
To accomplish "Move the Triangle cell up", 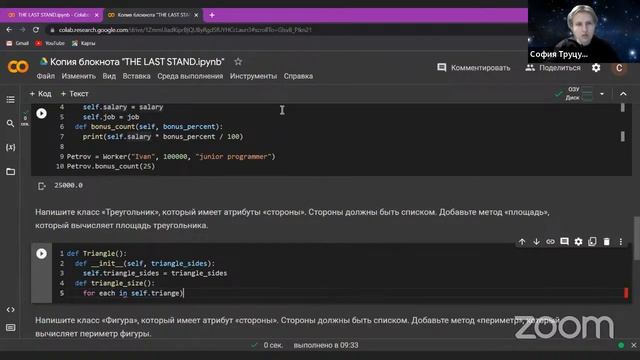I will pyautogui.click(x=522, y=242).
